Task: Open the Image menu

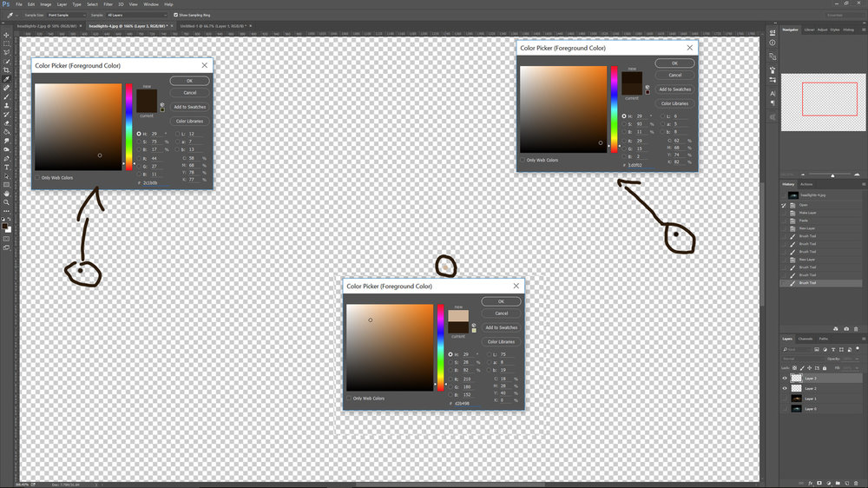Action: pyautogui.click(x=45, y=4)
